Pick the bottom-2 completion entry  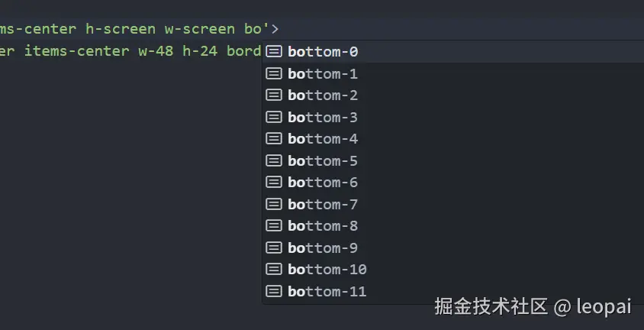coord(323,95)
